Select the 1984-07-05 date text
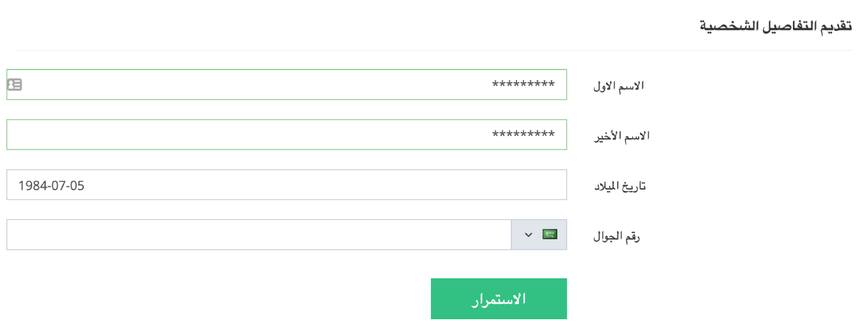868x331 pixels. point(51,185)
